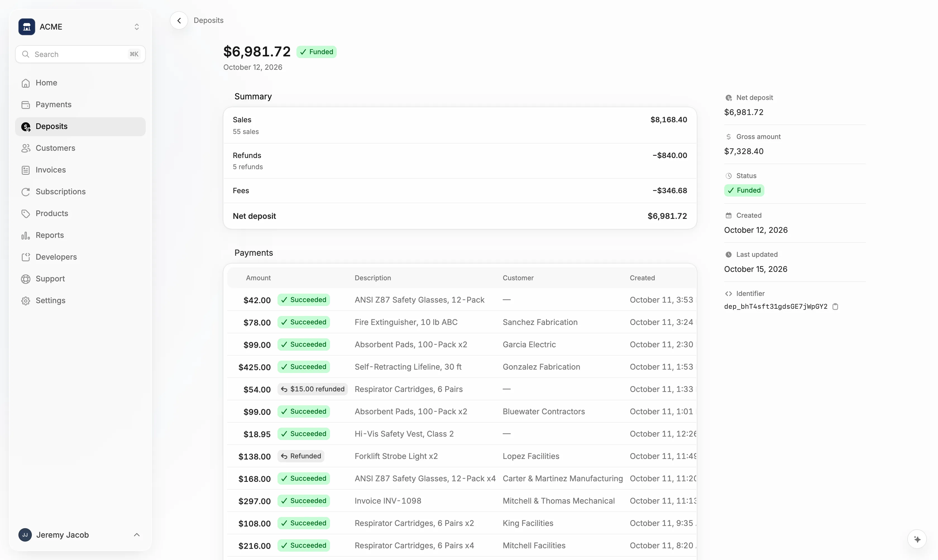The width and height of the screenshot is (938, 560).
Task: Open the $216.00 Respirator Cartridges payment
Action: click(x=461, y=545)
